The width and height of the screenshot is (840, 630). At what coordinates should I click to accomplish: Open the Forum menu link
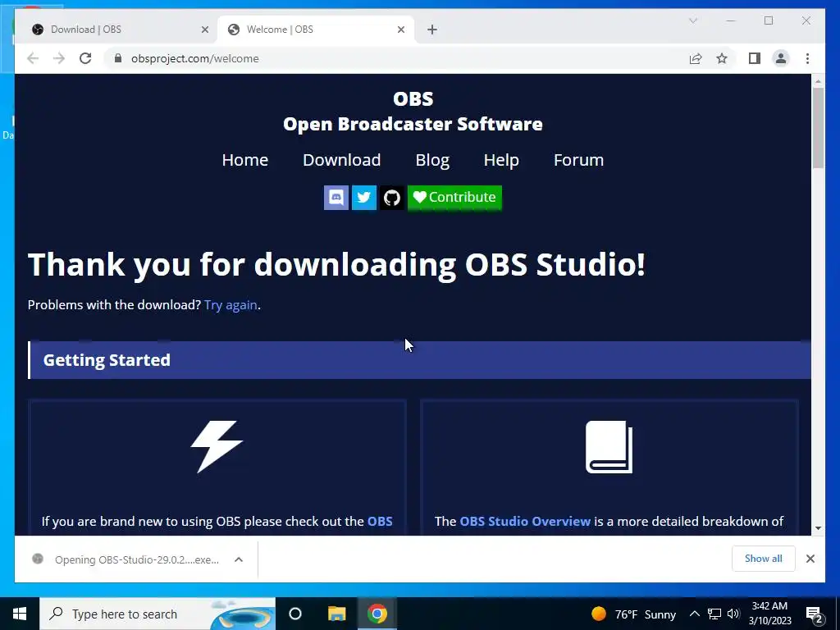click(578, 160)
